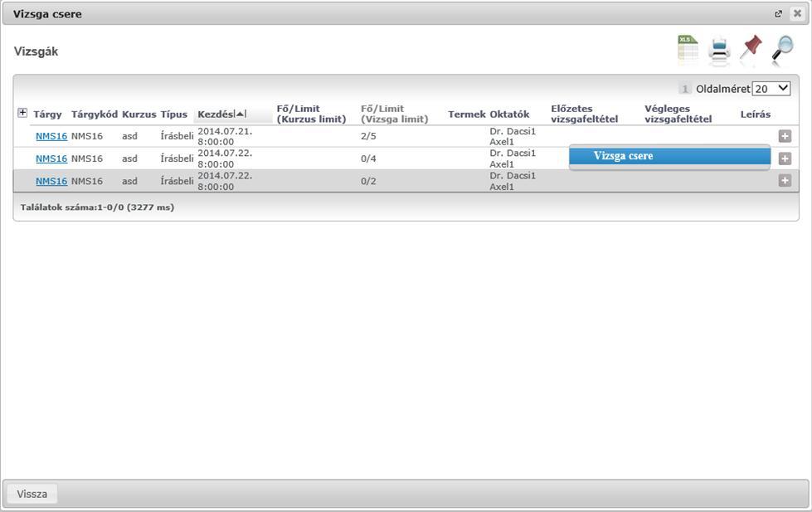This screenshot has height=512, width=812.
Task: Select the 2/5 exam limit cell
Action: pyautogui.click(x=368, y=136)
